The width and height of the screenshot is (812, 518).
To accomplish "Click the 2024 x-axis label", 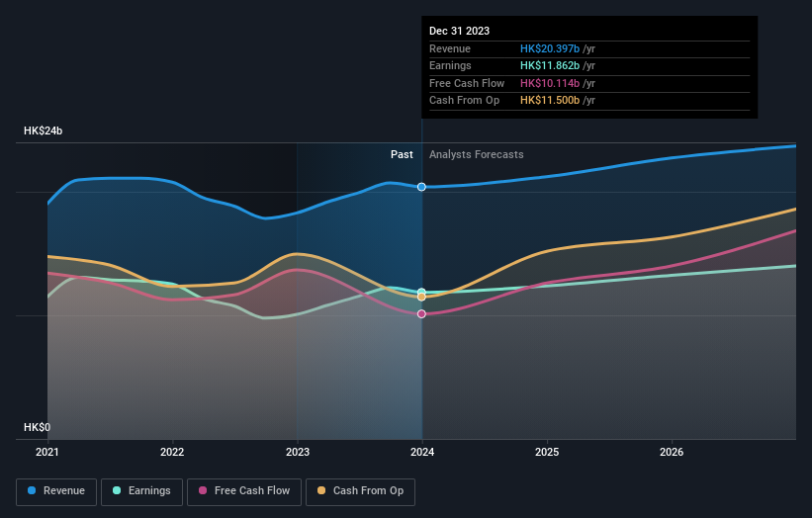I will point(422,452).
